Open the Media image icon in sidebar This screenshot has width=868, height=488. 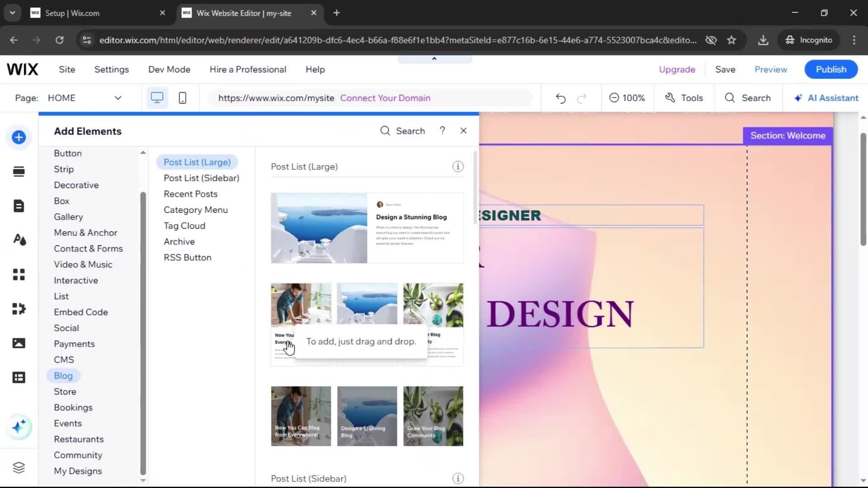pyautogui.click(x=19, y=343)
